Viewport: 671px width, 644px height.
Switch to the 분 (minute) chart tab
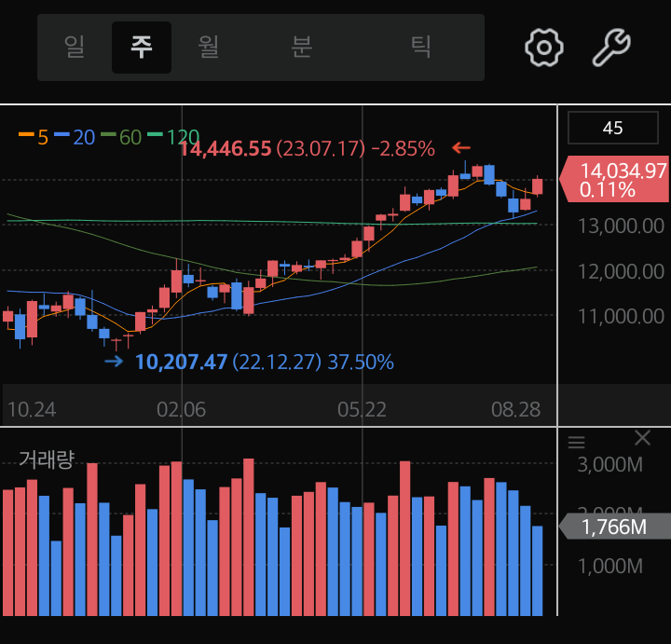coord(302,48)
